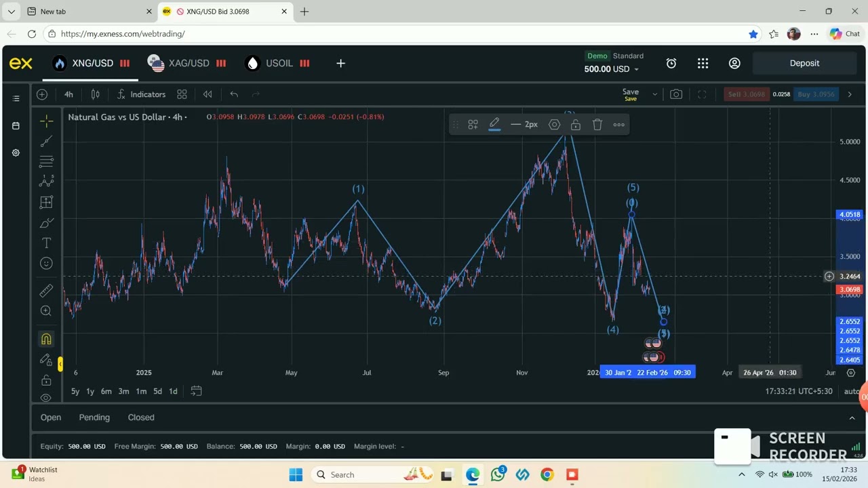Add symbol with the compare plus icon

(x=42, y=94)
